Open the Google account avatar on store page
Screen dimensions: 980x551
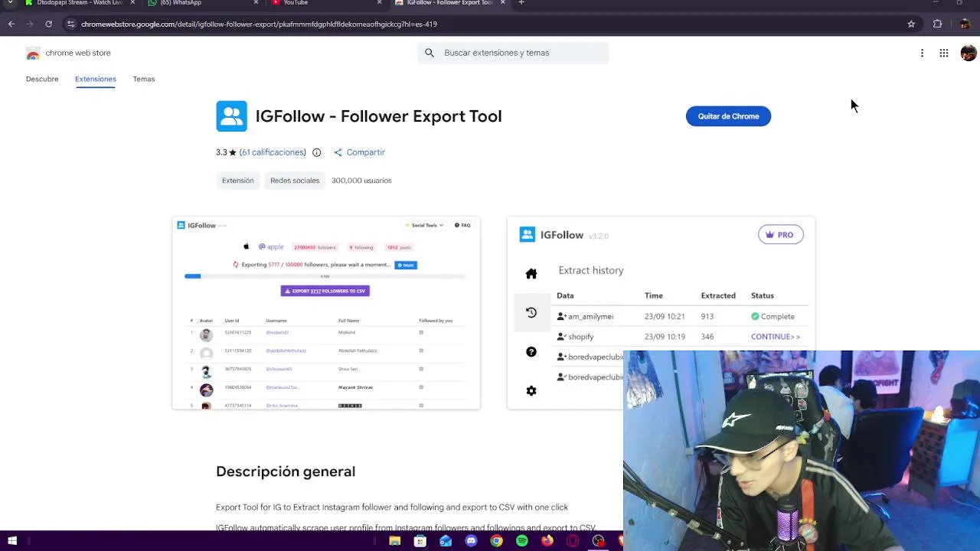(x=969, y=53)
